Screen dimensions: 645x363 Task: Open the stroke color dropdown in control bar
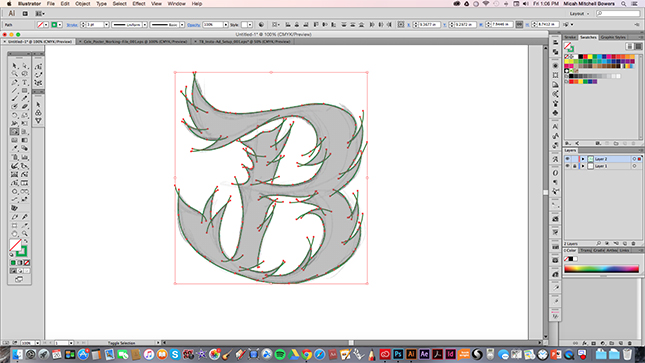(60, 25)
